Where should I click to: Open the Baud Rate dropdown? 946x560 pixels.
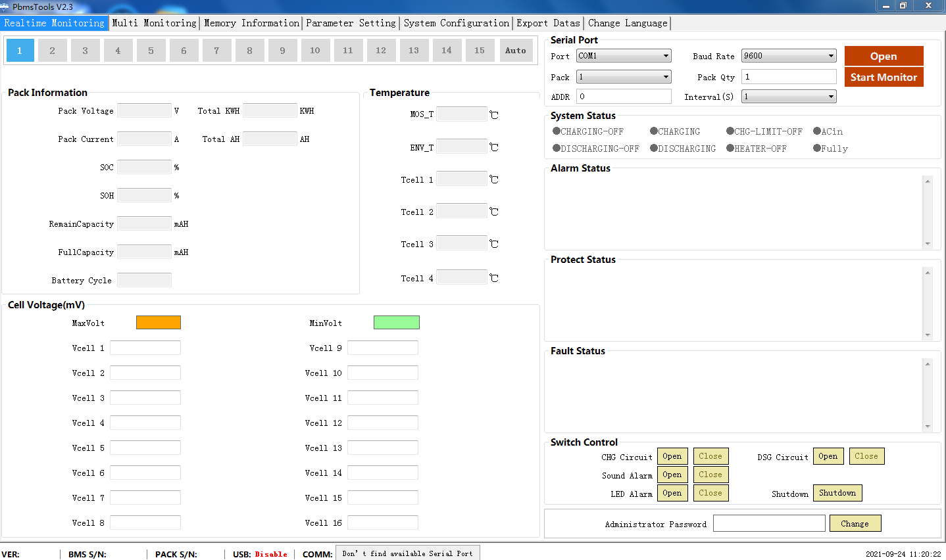pyautogui.click(x=831, y=56)
